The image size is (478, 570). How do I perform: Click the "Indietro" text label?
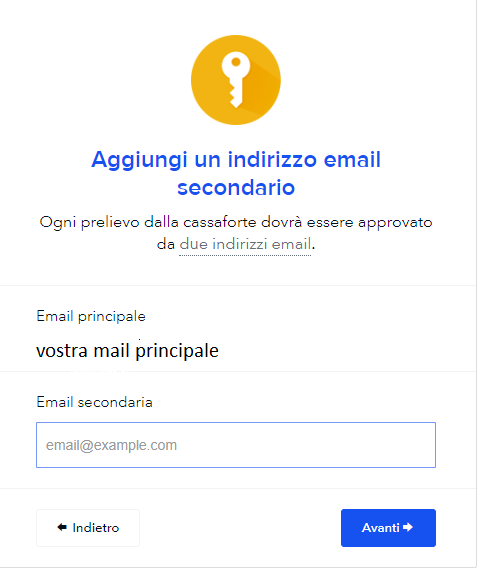click(96, 527)
